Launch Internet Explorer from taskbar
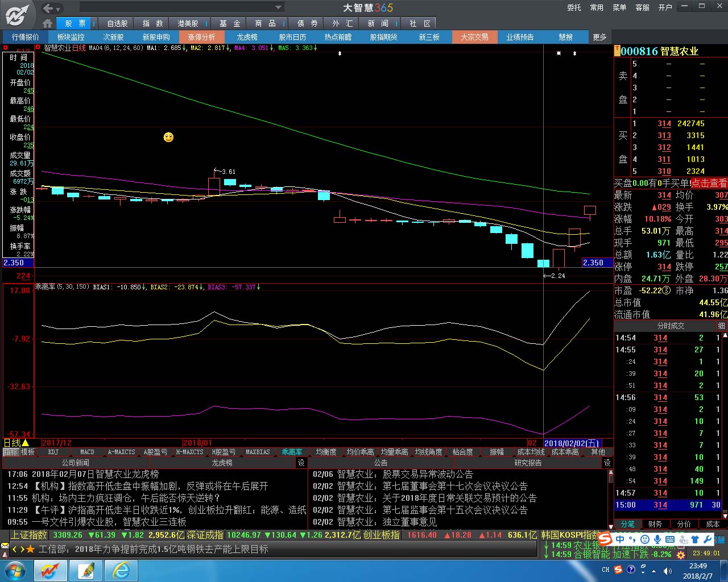 click(x=121, y=570)
